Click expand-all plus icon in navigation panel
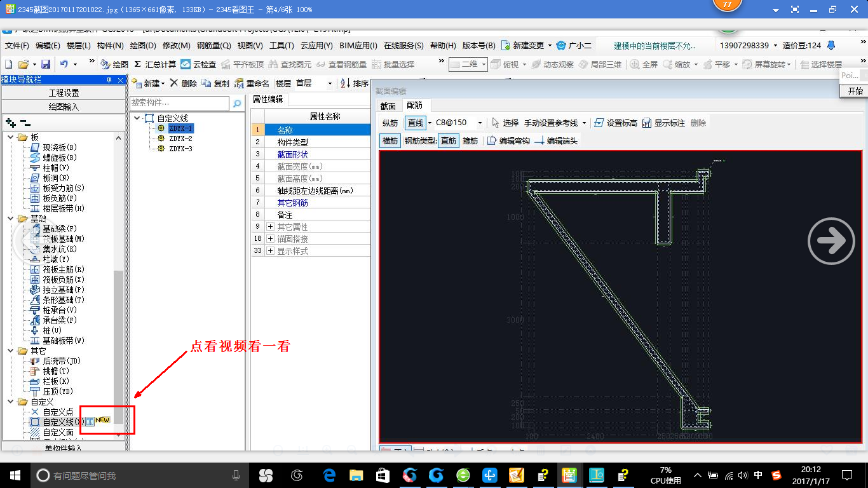 10,123
